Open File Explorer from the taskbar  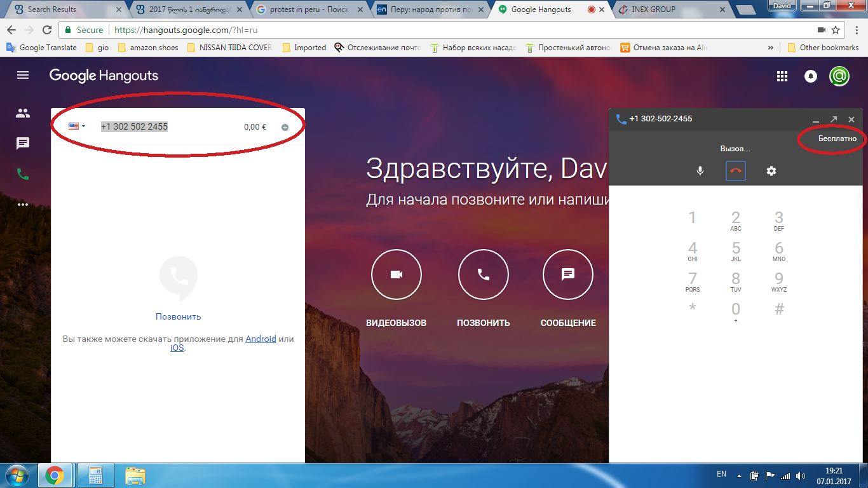point(135,475)
